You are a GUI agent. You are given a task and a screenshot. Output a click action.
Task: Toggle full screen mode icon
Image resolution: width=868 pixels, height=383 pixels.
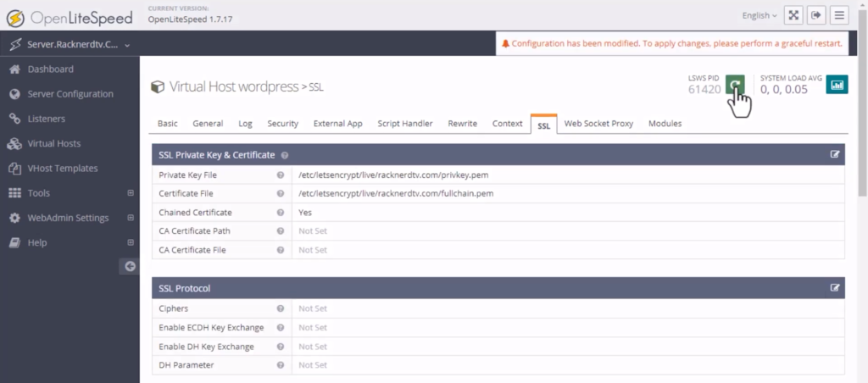point(793,15)
